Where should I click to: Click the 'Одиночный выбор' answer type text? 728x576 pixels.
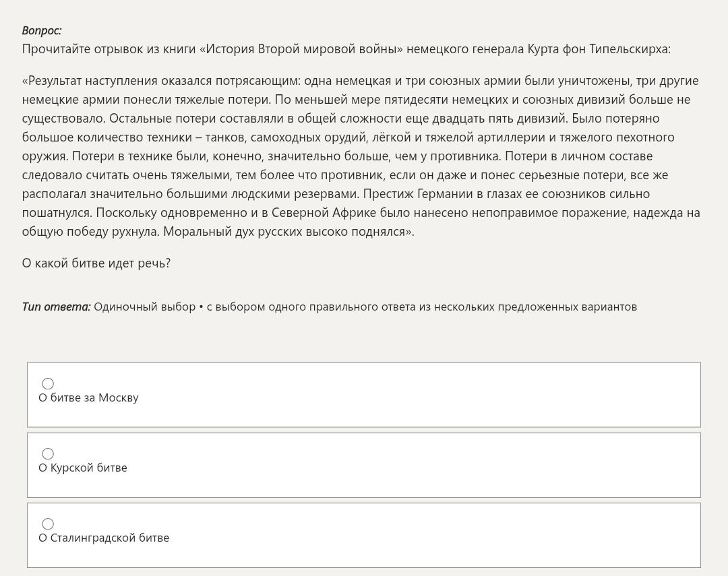point(145,307)
